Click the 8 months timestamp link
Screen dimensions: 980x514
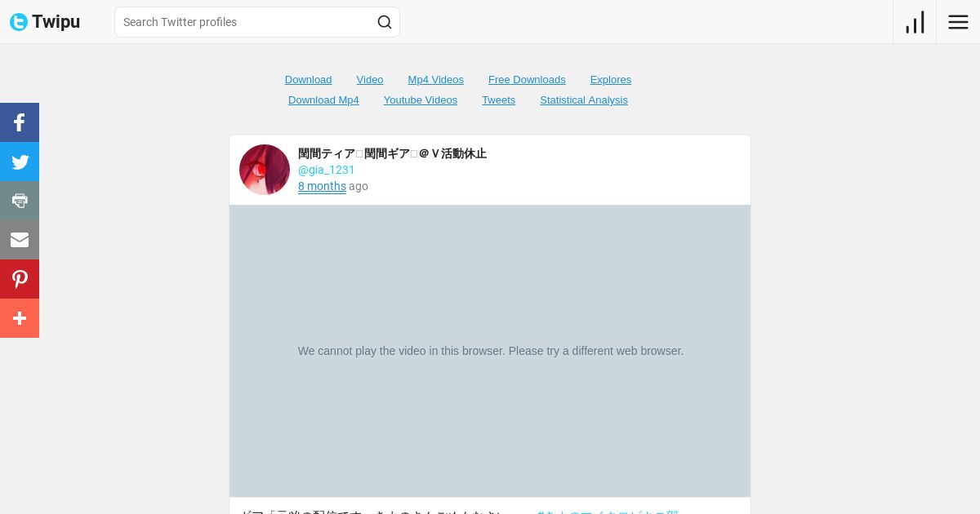322,186
